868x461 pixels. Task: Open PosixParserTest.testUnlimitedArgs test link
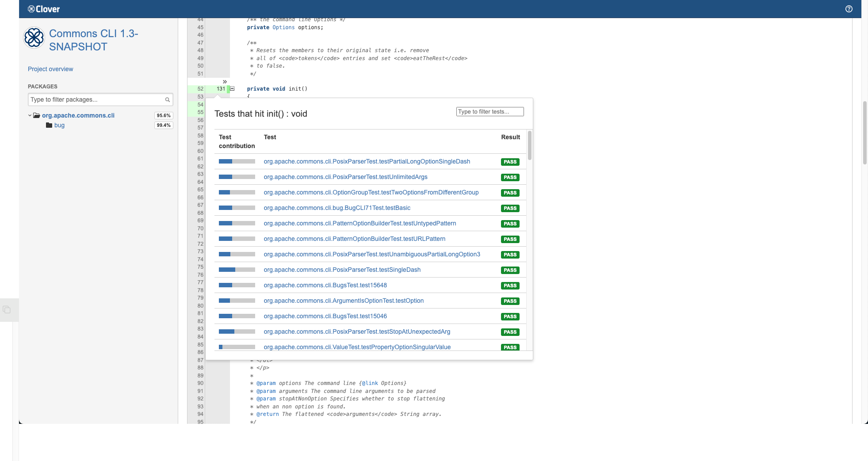[345, 177]
